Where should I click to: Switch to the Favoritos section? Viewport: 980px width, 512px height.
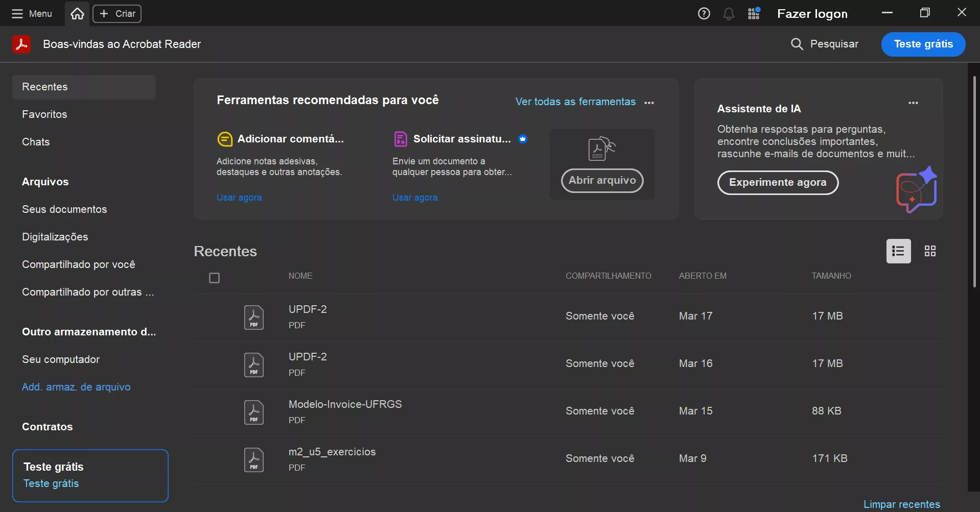point(44,114)
